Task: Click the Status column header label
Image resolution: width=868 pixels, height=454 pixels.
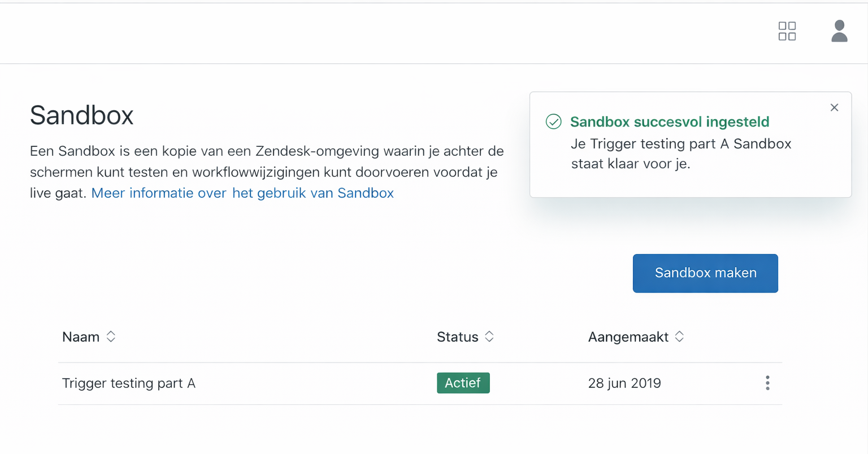Action: [x=457, y=337]
